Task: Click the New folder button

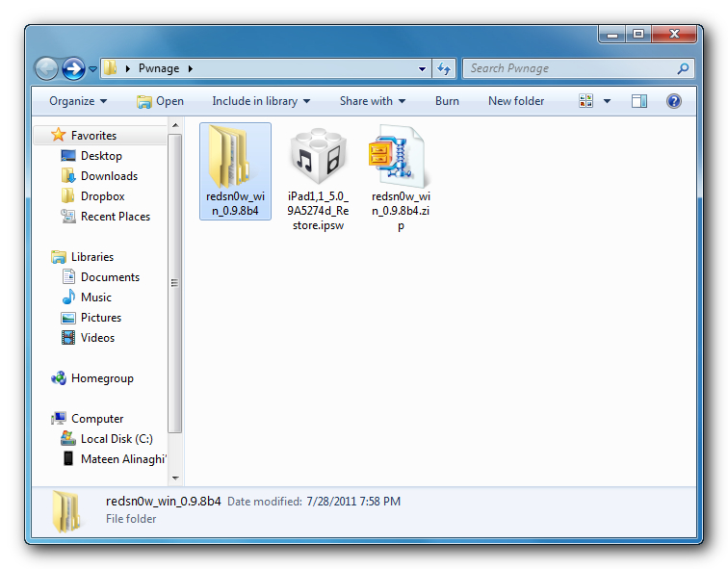Action: (x=516, y=101)
